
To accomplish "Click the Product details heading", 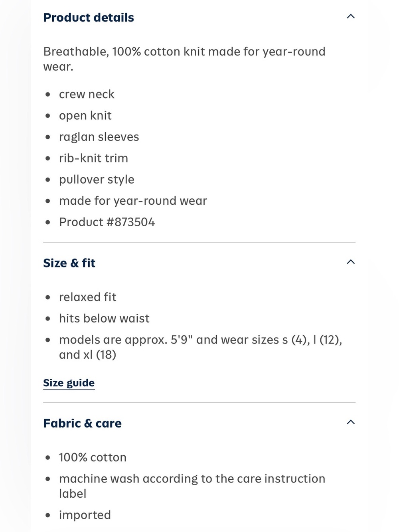I will tap(89, 18).
